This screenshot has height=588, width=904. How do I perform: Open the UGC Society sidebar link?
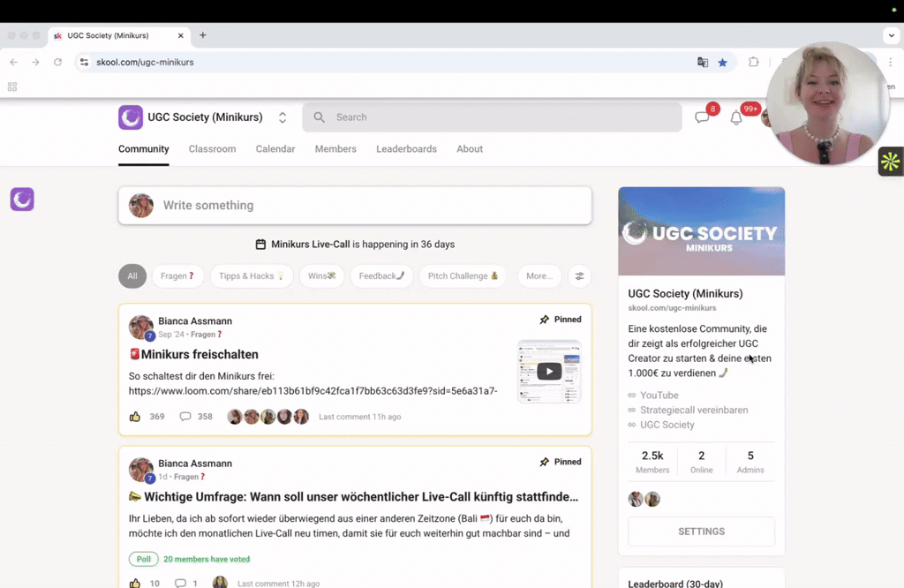click(x=667, y=425)
